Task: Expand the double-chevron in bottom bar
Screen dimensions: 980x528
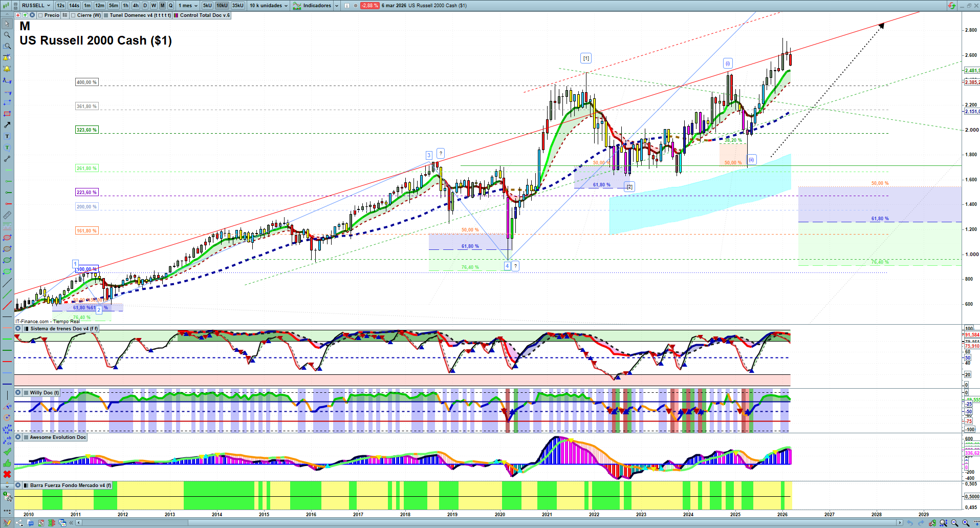Action: click(x=70, y=523)
